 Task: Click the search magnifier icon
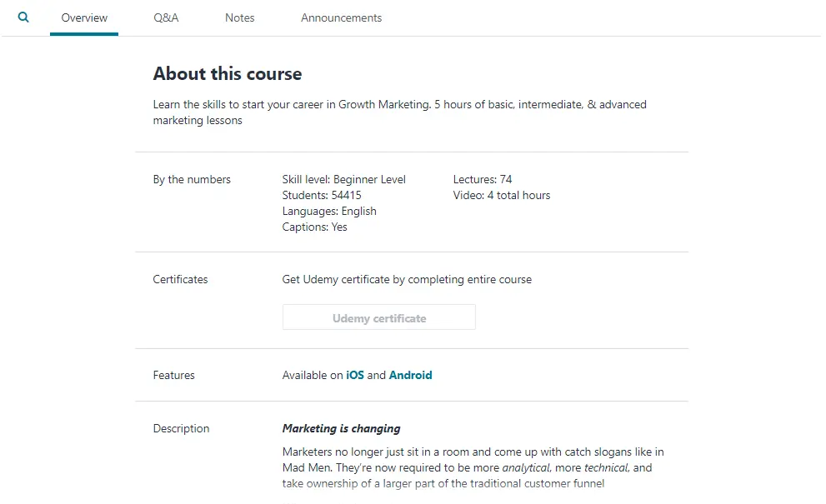tap(23, 17)
